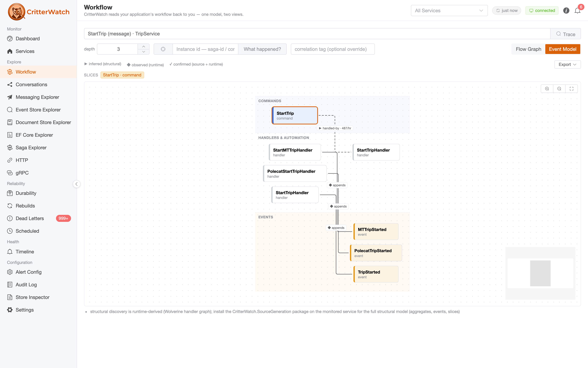Viewport: 588px width, 368px height.
Task: Click the Document Store Explorer icon
Action: click(x=10, y=122)
